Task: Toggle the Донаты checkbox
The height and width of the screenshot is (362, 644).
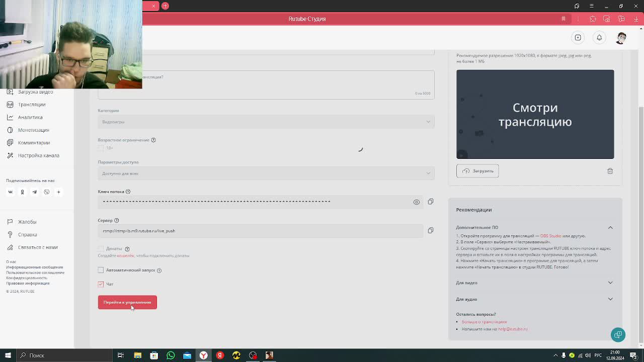Action: [x=101, y=248]
